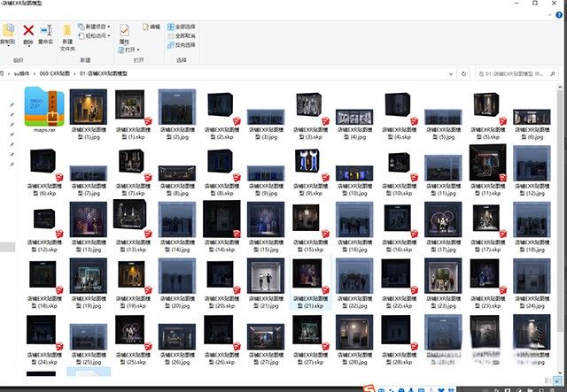Viewport: 567px width, 392px height.
Task: Click the Rename (重命名) ribbon icon
Action: click(47, 31)
